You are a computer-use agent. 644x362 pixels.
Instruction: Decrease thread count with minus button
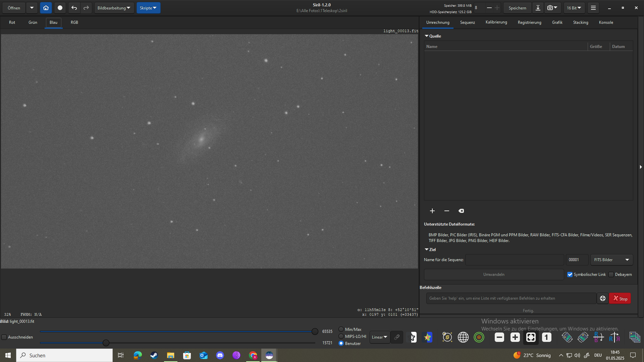[489, 8]
